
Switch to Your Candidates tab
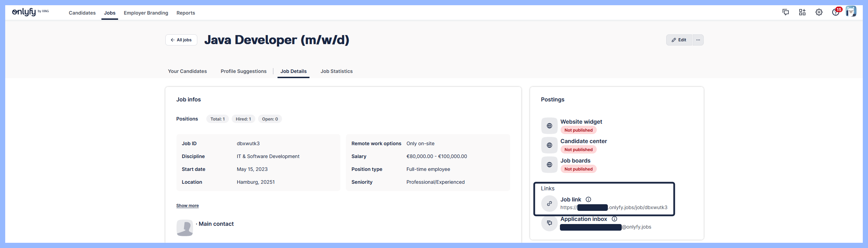(x=187, y=71)
